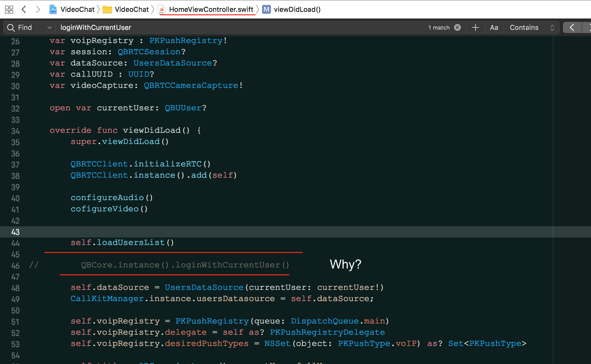Viewport: 591px width, 364px height.
Task: Open the viewDidLoad() jump bar menu
Action: 297,9
